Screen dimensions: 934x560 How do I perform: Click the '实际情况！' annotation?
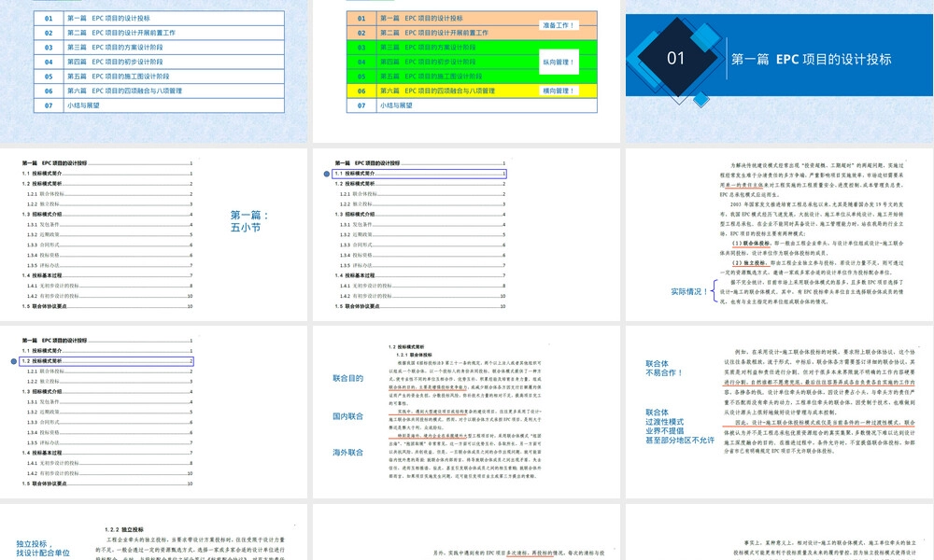pyautogui.click(x=689, y=291)
